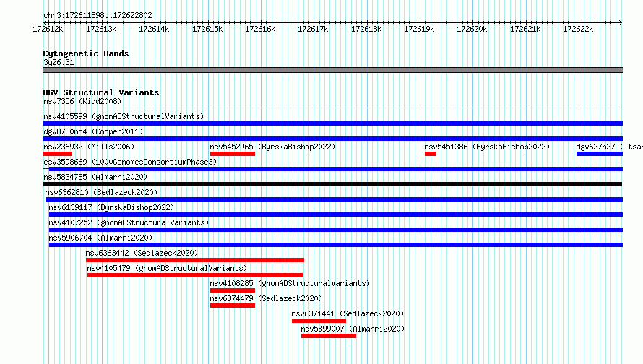Viewport: 643px width, 364px height.
Task: Click the chr3:172611898..172622802 coordinate text
Action: tap(98, 15)
